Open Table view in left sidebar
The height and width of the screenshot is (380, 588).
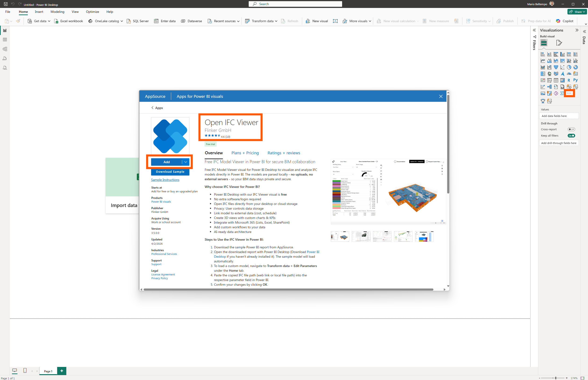pos(5,40)
